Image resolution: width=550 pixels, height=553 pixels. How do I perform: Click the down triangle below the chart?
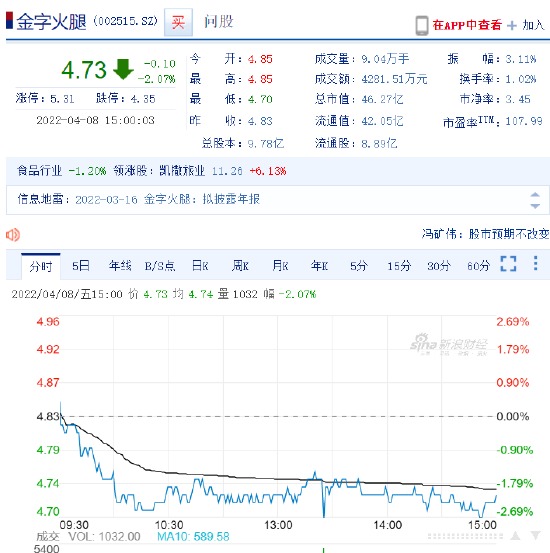[536, 536]
